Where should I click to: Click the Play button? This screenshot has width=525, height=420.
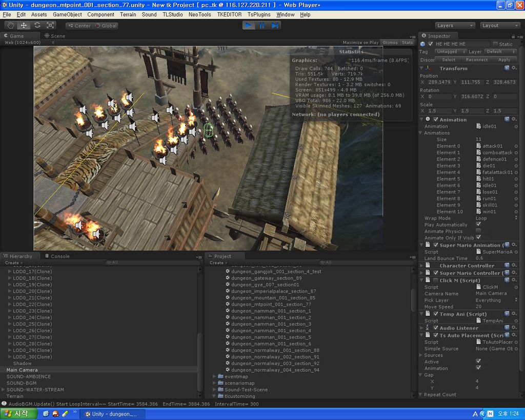click(249, 26)
